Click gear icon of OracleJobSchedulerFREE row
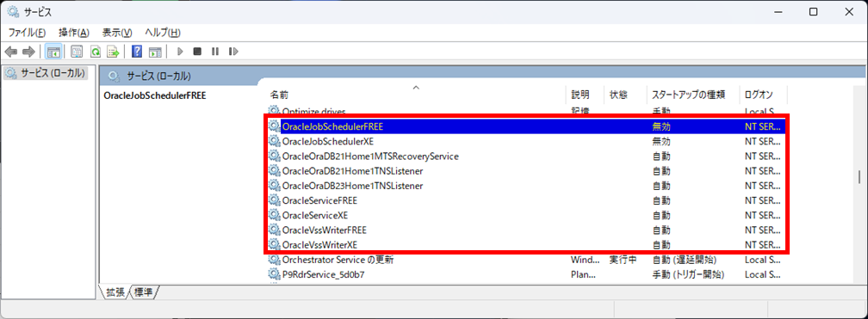This screenshot has width=868, height=319. (274, 126)
